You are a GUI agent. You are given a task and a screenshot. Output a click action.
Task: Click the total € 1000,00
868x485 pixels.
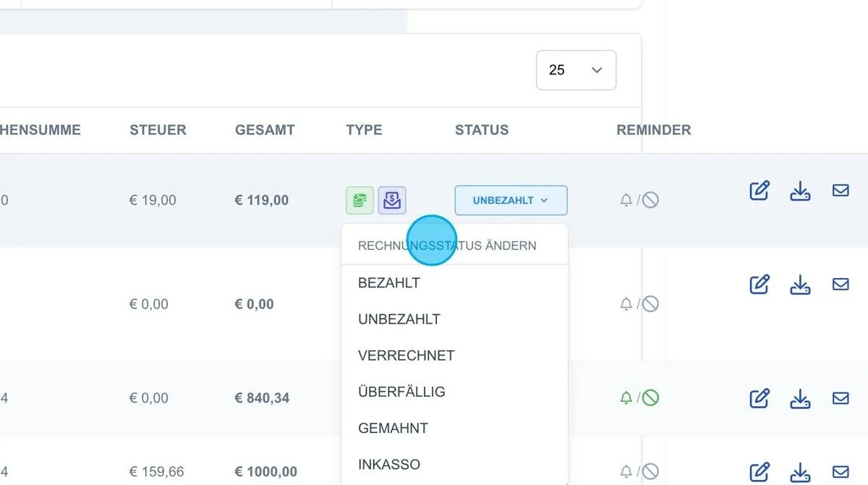coord(265,471)
